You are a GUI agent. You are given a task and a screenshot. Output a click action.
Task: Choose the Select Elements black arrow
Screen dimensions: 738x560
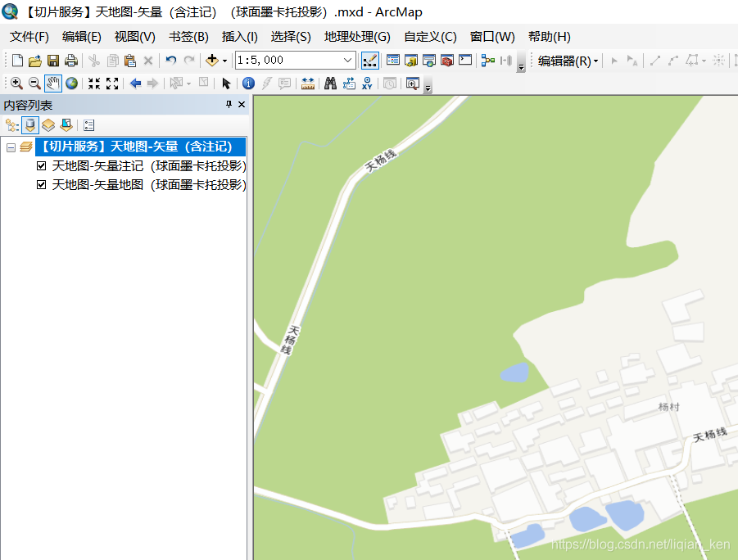[x=226, y=84]
